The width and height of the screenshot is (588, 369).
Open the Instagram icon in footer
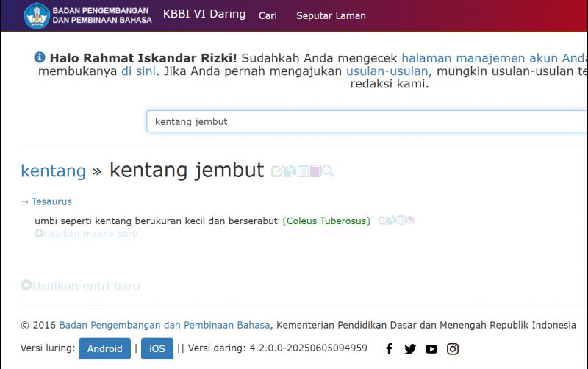coord(453,348)
